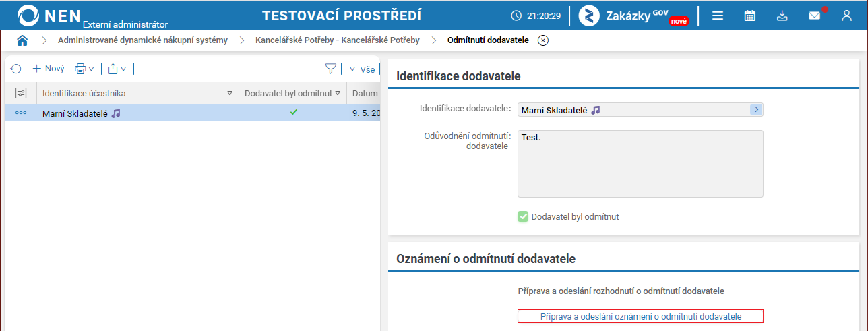Click the Datum column header
The height and width of the screenshot is (331, 868).
[365, 93]
